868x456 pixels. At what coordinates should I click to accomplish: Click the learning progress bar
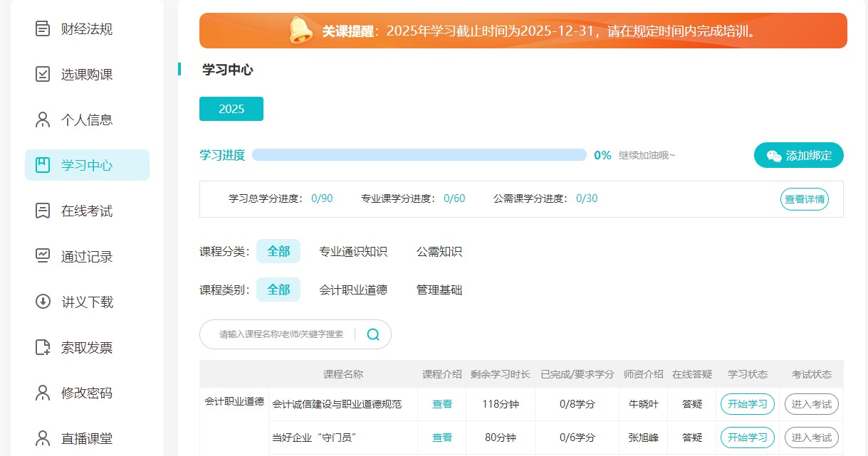click(420, 154)
